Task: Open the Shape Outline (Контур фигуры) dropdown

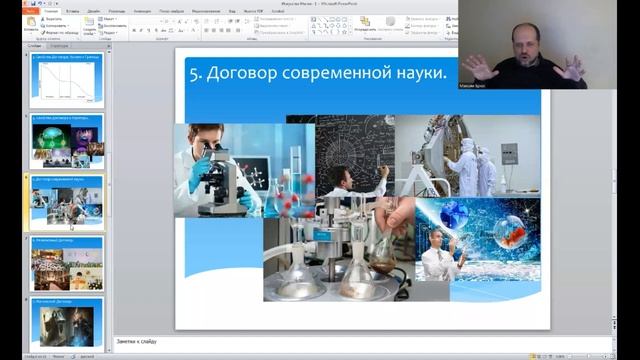Action: click(423, 26)
